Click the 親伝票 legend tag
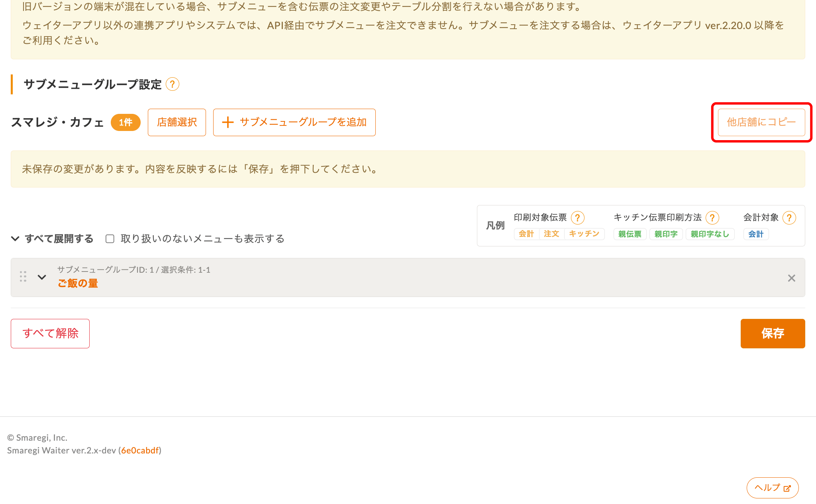The height and width of the screenshot is (504, 816). tap(630, 234)
